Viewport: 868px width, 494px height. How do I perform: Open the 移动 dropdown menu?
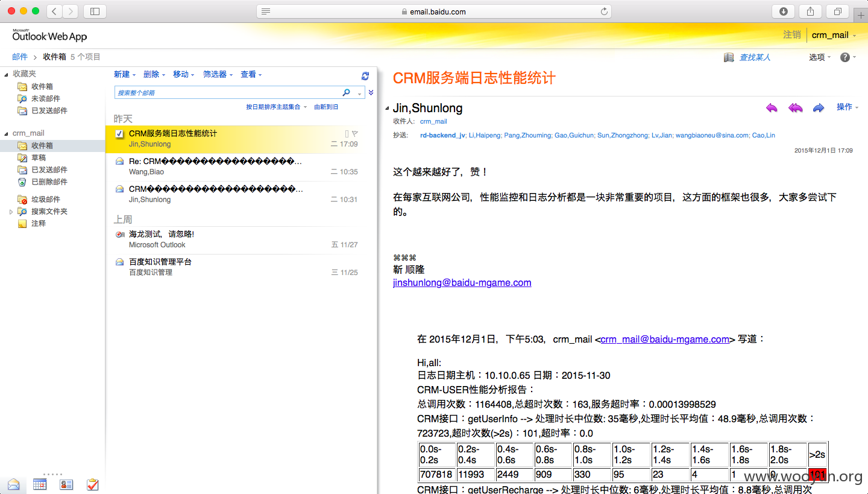184,74
